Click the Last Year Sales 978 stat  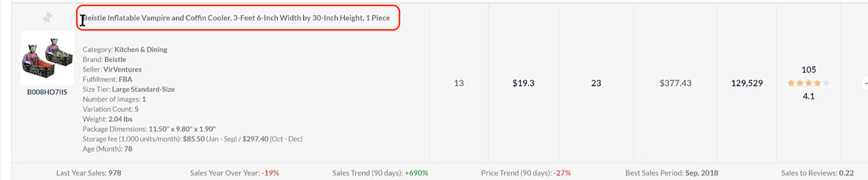click(x=89, y=173)
